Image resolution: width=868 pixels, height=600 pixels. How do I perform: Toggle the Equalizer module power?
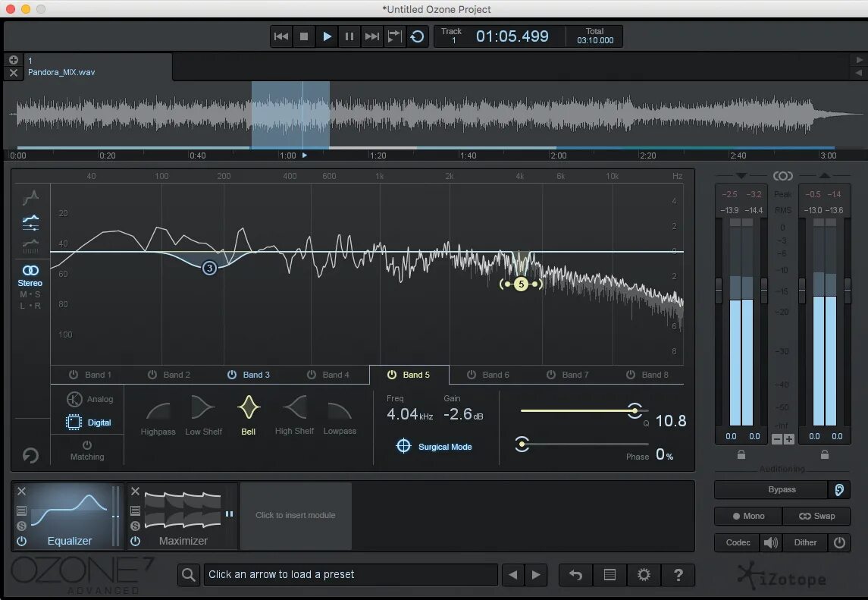[21, 542]
